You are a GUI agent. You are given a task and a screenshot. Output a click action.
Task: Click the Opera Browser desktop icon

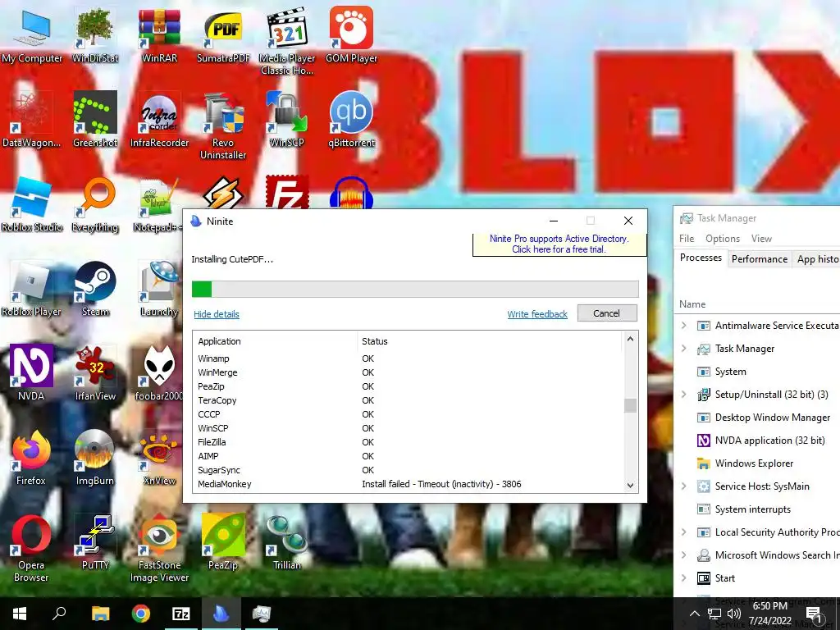[32, 549]
